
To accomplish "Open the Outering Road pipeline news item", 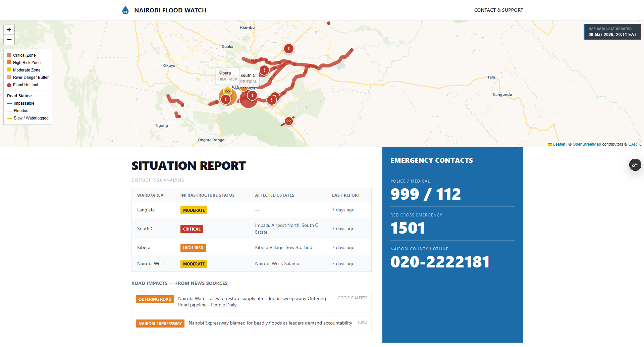I will pos(252,301).
